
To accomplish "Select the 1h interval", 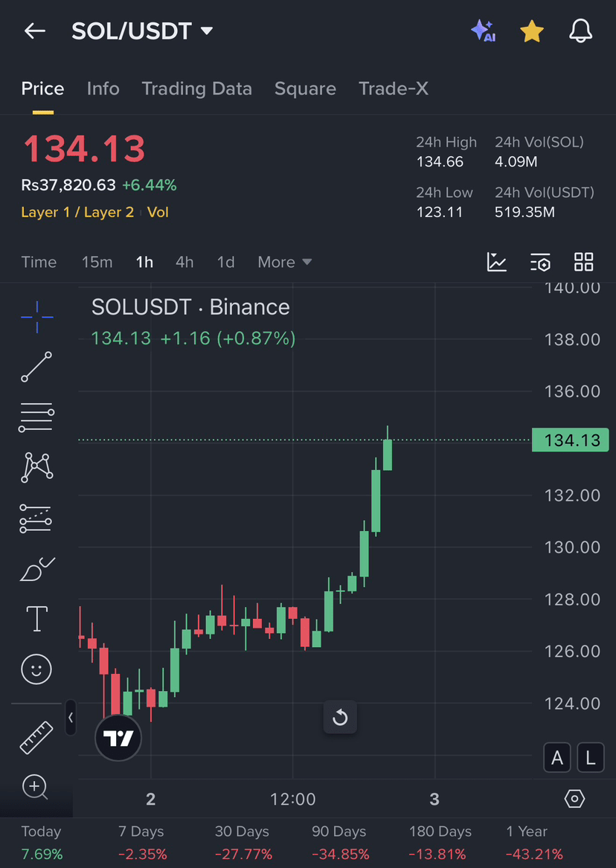I will (x=144, y=262).
